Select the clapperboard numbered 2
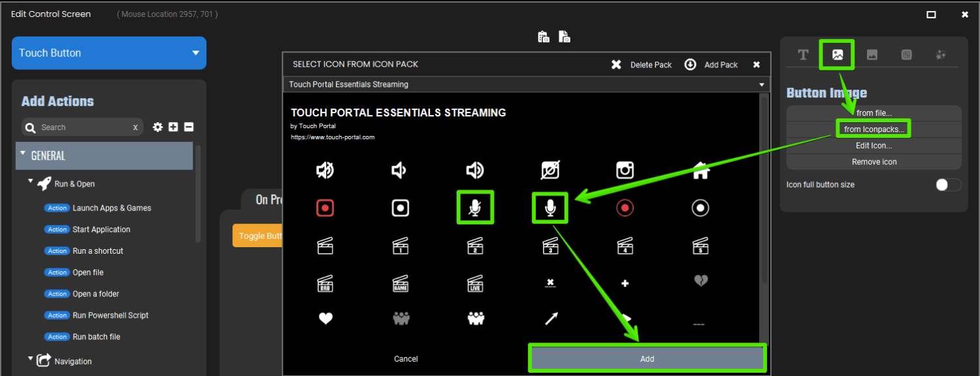980x376 pixels. point(475,247)
